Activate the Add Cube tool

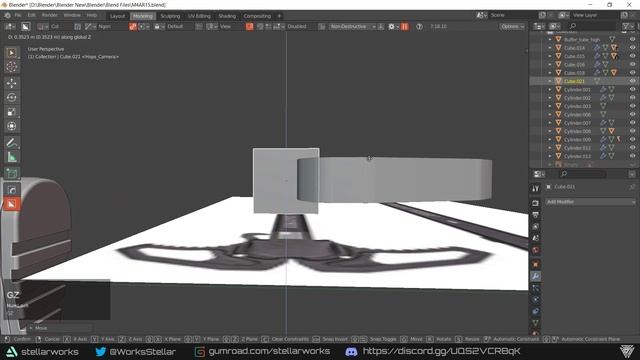pyautogui.click(x=11, y=173)
